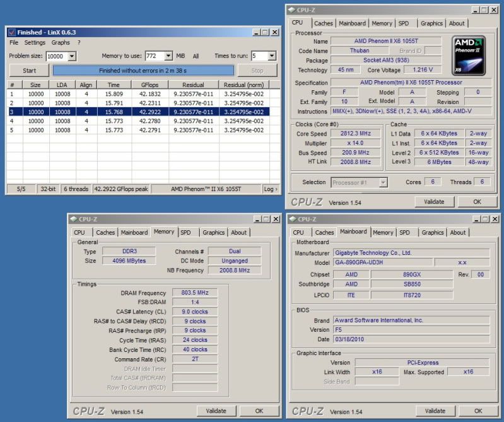Open the Settings menu in LinX
Viewport: 504px width, 422px height.
click(x=35, y=43)
